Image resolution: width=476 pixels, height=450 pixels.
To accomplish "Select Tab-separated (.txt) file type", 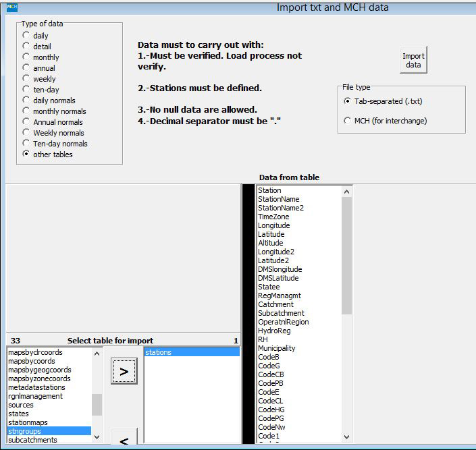I will pyautogui.click(x=348, y=101).
